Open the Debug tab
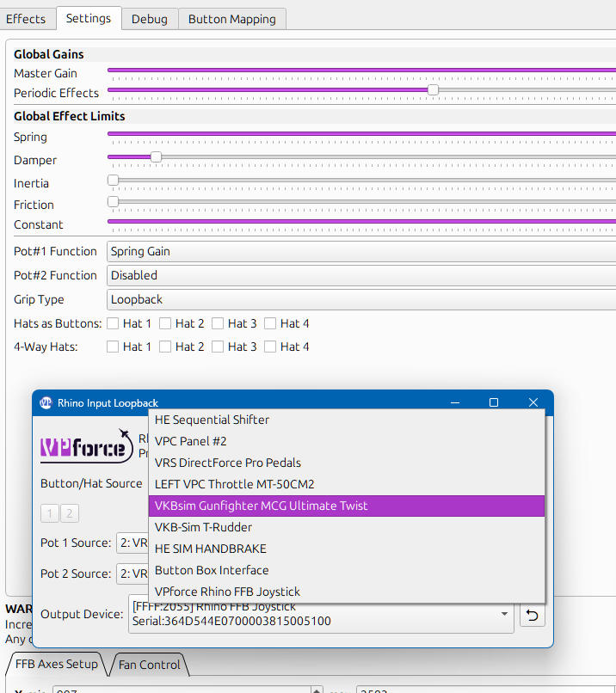This screenshot has width=616, height=693. (x=150, y=19)
